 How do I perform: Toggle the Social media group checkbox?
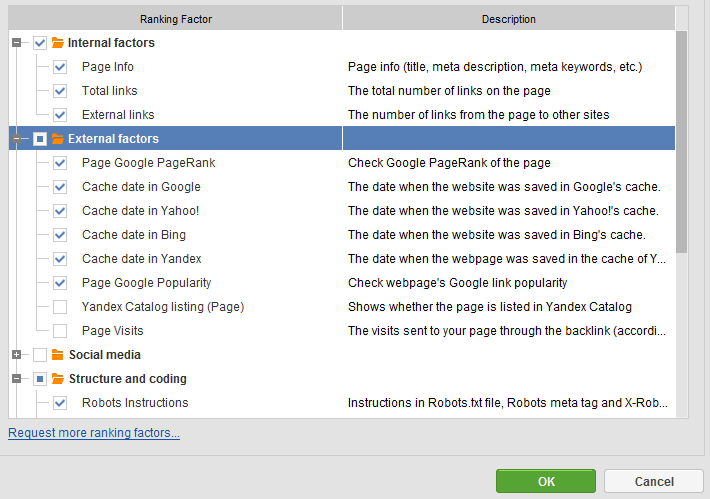pos(40,355)
